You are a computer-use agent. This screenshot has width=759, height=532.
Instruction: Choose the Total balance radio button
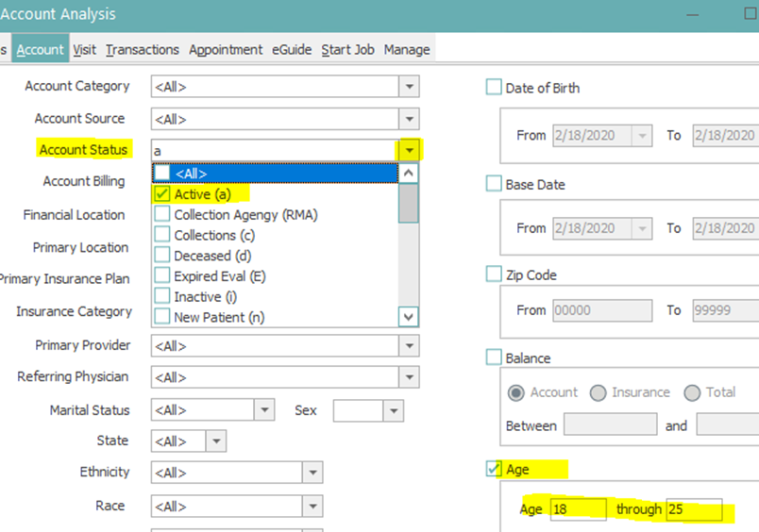[692, 392]
